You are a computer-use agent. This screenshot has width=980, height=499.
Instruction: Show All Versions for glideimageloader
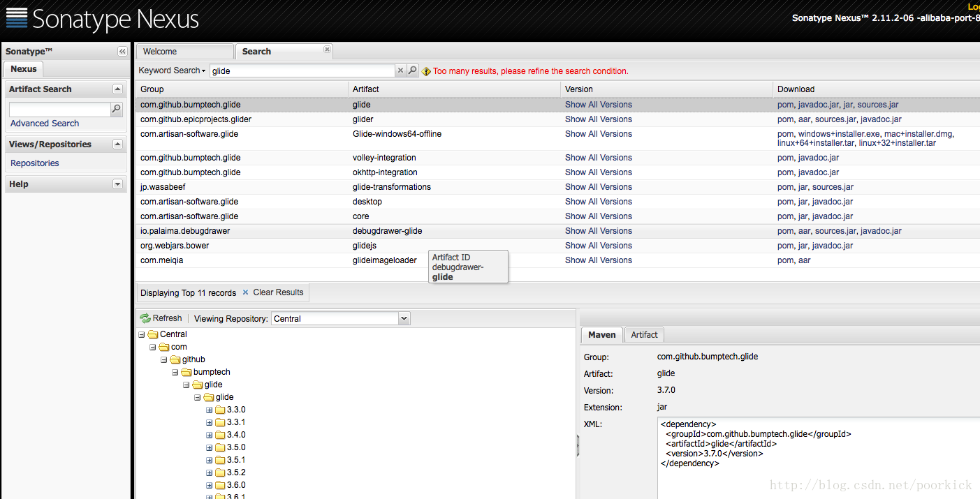click(599, 260)
